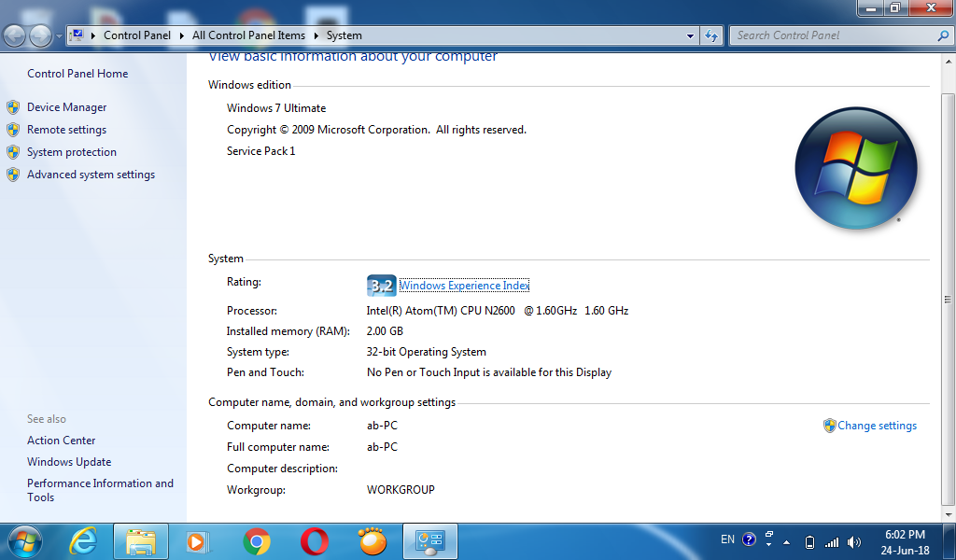Show hidden tray icons arrow
Viewport: 956px width, 560px height.
click(x=786, y=541)
